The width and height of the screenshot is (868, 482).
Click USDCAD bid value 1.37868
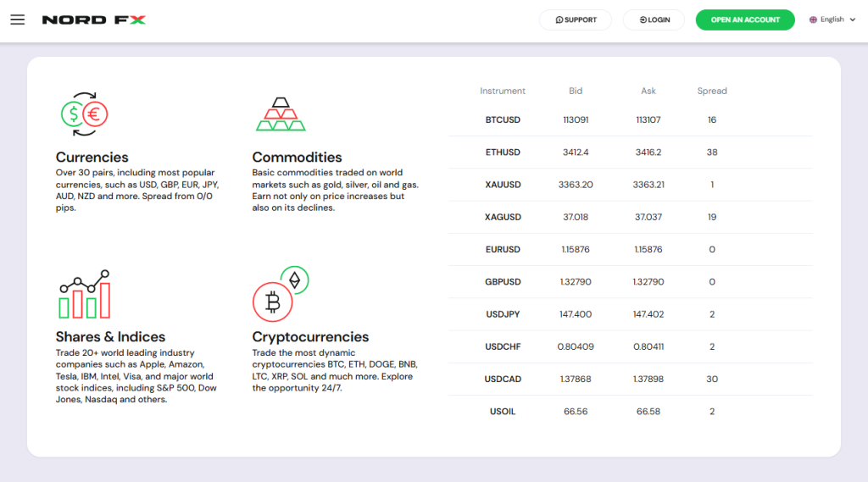click(576, 379)
